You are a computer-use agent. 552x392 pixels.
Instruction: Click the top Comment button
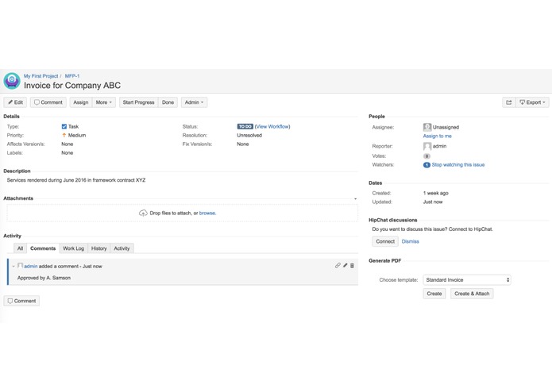click(x=48, y=102)
